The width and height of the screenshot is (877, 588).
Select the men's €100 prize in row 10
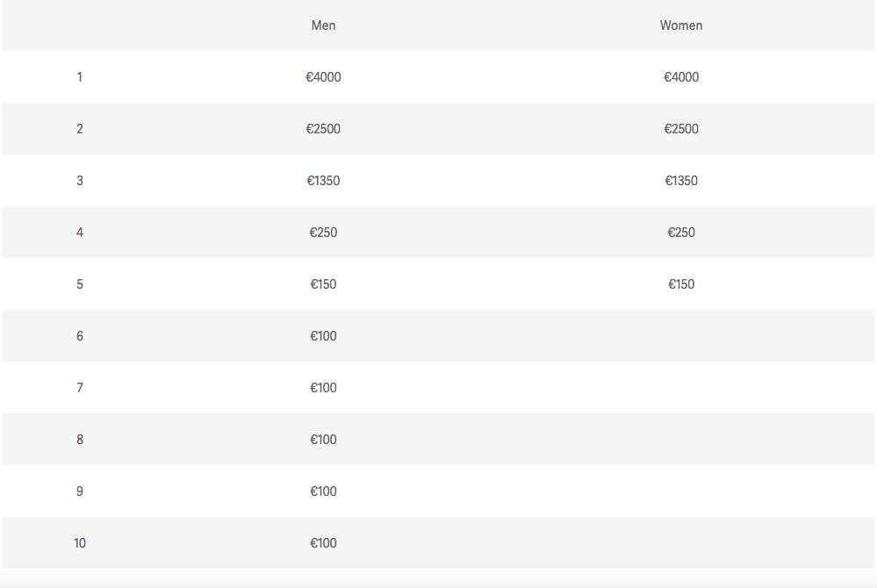(323, 543)
